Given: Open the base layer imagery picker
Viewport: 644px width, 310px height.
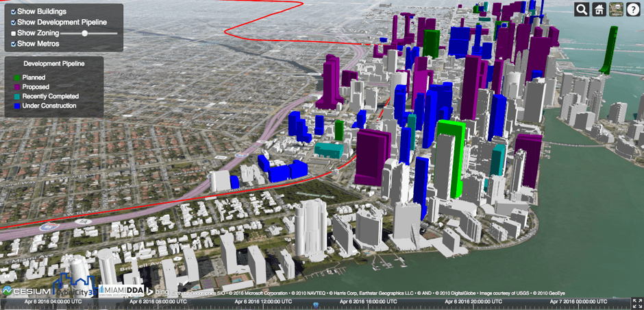Looking at the screenshot, I should click(616, 10).
